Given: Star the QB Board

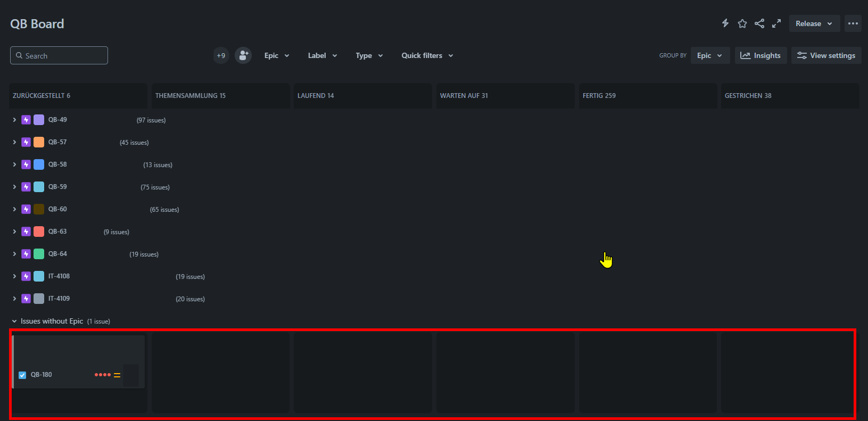Looking at the screenshot, I should [x=742, y=23].
